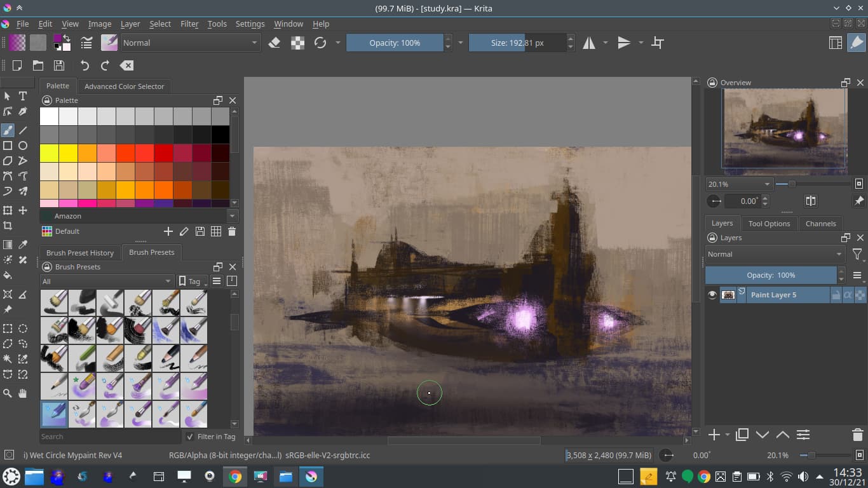Click the Undo arrow icon
This screenshot has width=868, height=488.
coord(85,65)
